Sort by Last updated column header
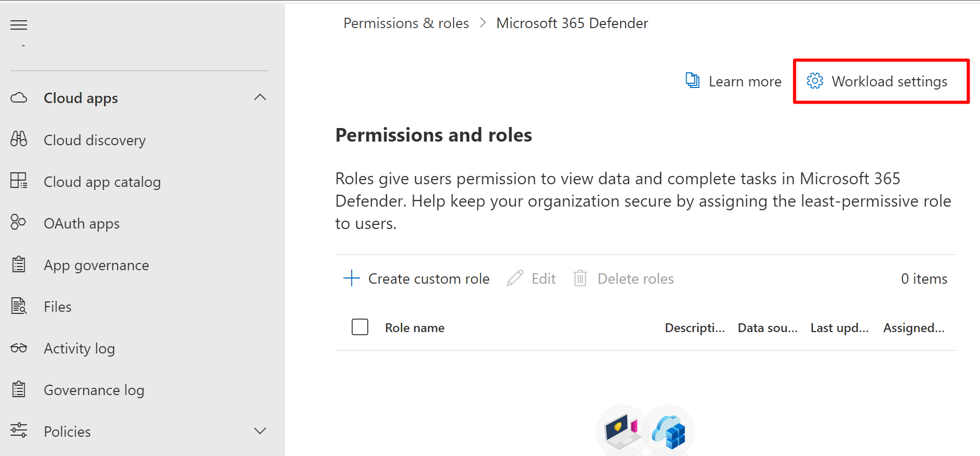The width and height of the screenshot is (980, 456). (839, 328)
